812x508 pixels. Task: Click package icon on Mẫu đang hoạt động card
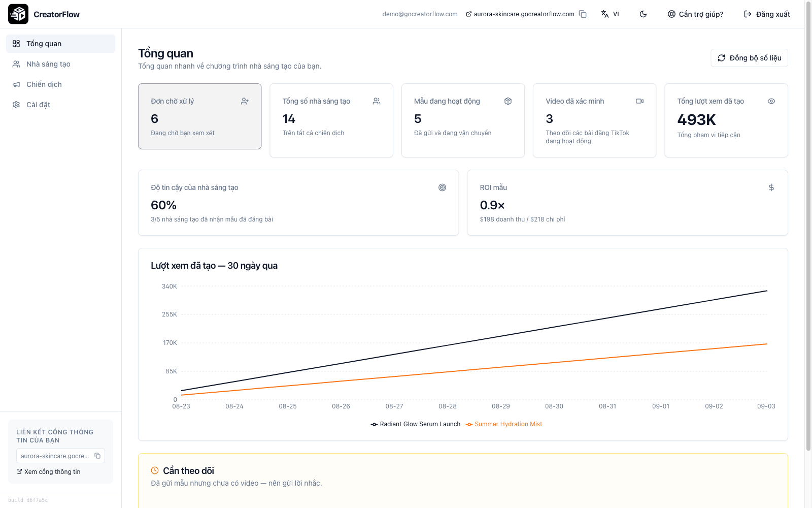point(508,101)
